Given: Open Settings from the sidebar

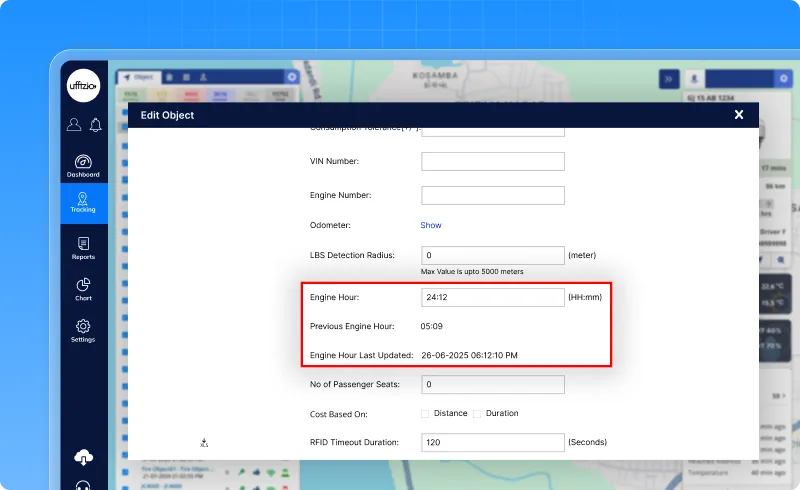Looking at the screenshot, I should click(83, 330).
